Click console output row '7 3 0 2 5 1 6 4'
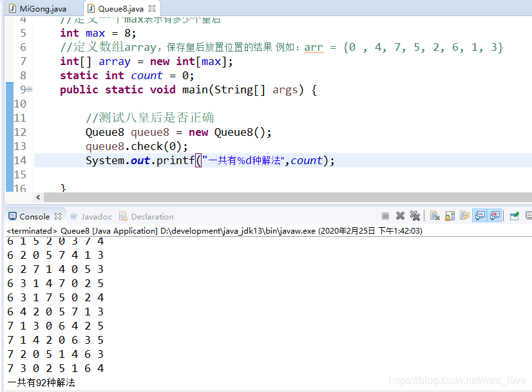Viewport: 532px width, 392px height. click(55, 368)
